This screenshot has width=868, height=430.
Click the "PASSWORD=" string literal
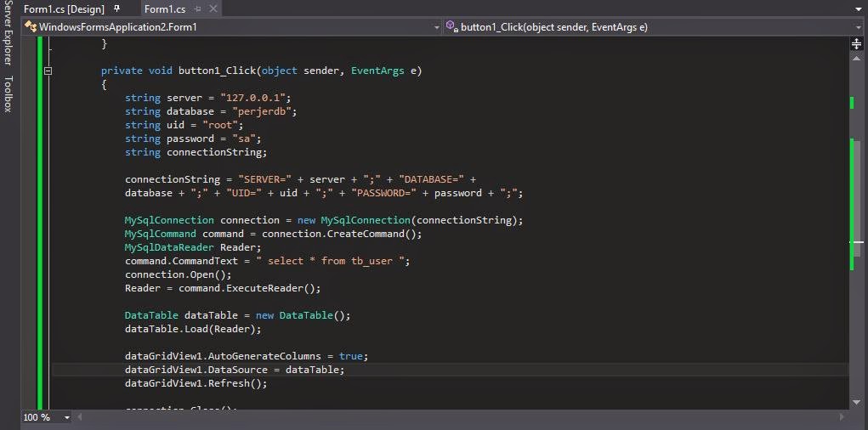(x=383, y=193)
